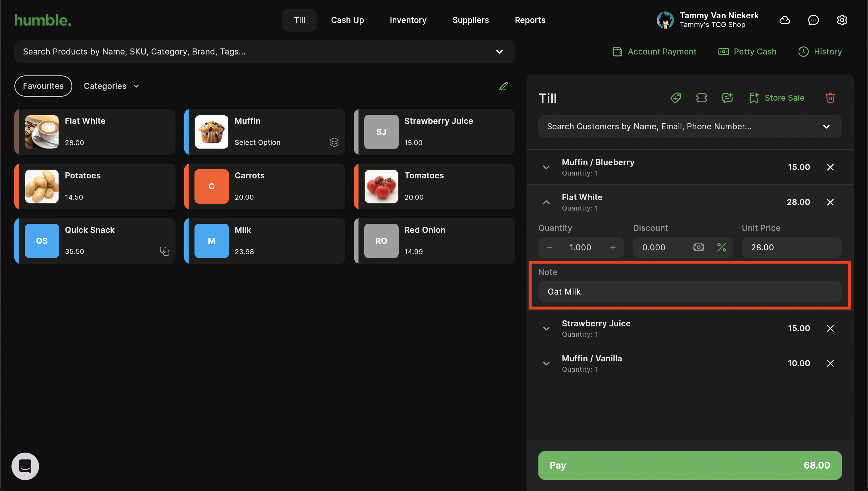This screenshot has width=868, height=491.
Task: Edit favourites with the pencil icon
Action: (503, 86)
